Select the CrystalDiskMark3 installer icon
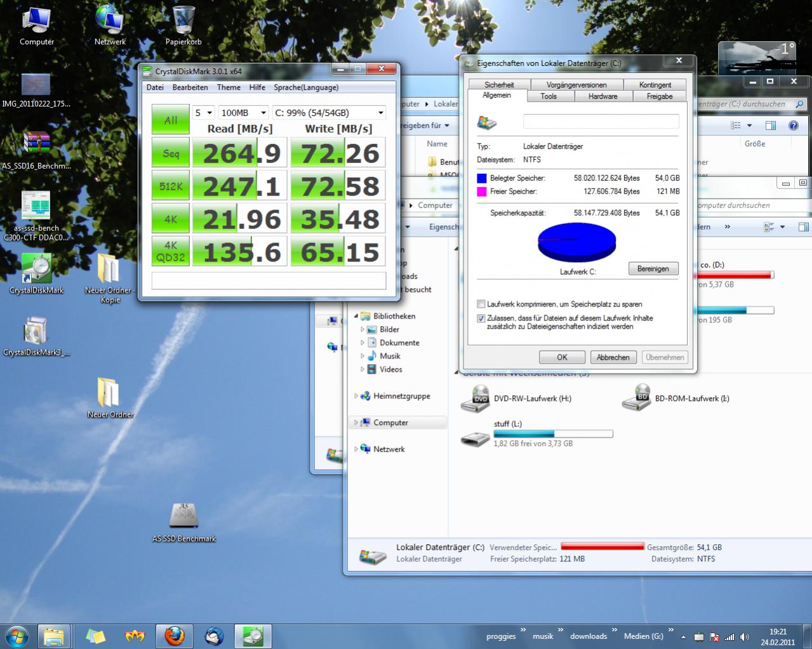The height and width of the screenshot is (649, 812). pos(36,336)
